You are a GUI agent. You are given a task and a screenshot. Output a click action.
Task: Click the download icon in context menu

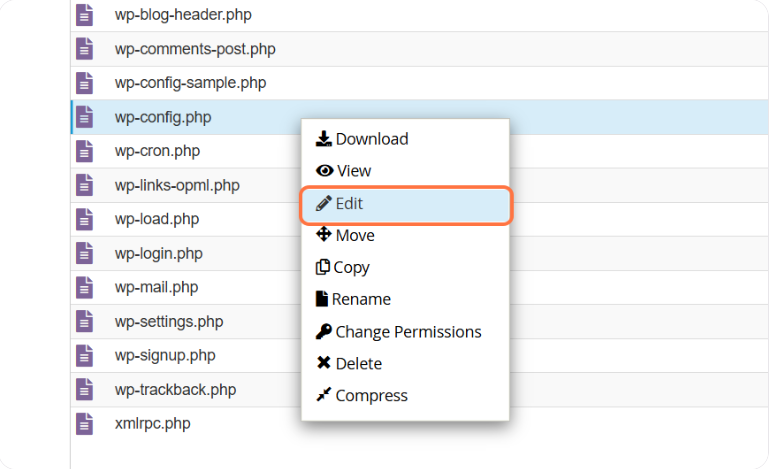[x=323, y=139]
